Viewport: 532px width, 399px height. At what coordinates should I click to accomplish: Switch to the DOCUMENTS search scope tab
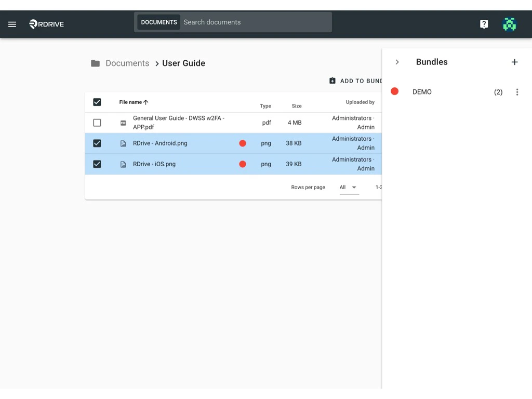(x=158, y=22)
